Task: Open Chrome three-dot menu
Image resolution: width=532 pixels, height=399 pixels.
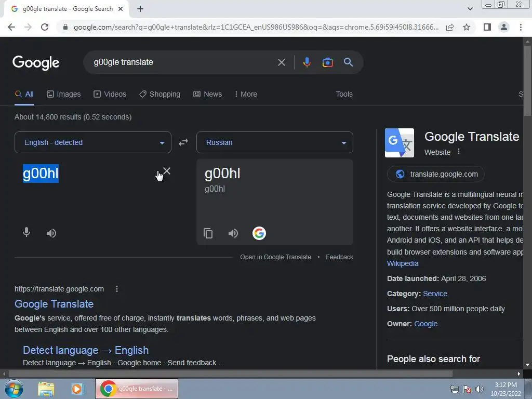Action: 521,27
